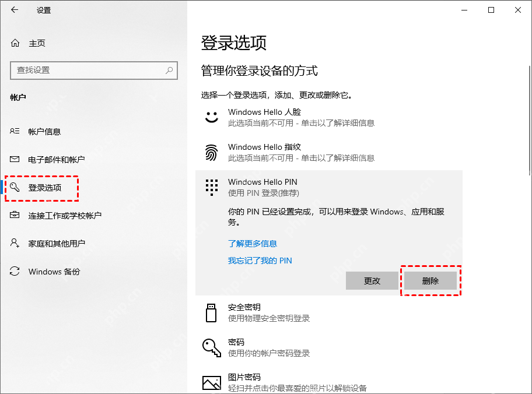Expand Windows Hello 指纹 option
This screenshot has height=394, width=532.
[329, 152]
